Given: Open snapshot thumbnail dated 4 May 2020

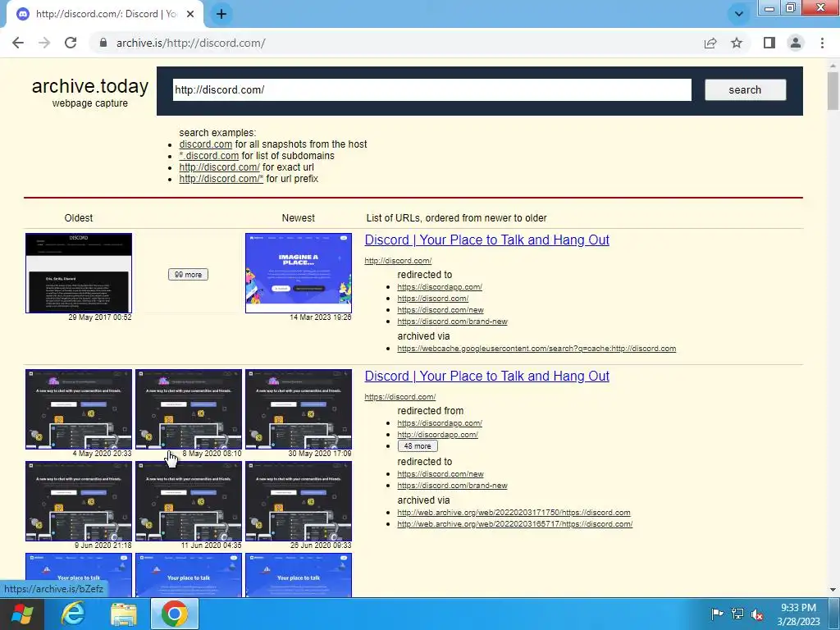Looking at the screenshot, I should tap(79, 409).
